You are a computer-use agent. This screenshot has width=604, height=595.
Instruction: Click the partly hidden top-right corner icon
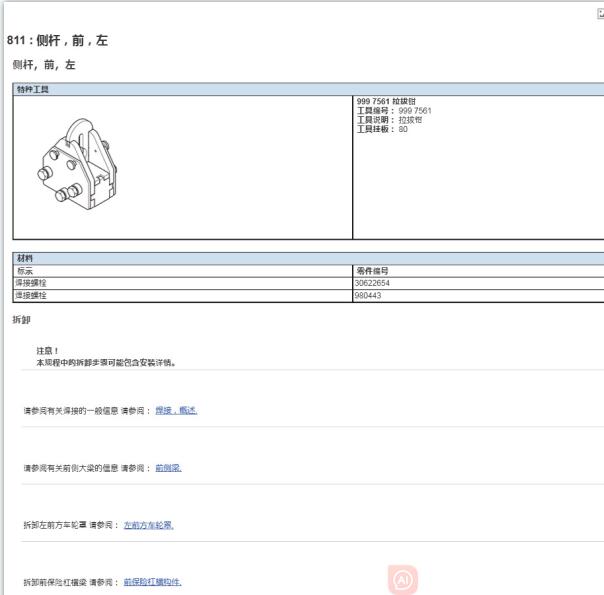pyautogui.click(x=601, y=14)
